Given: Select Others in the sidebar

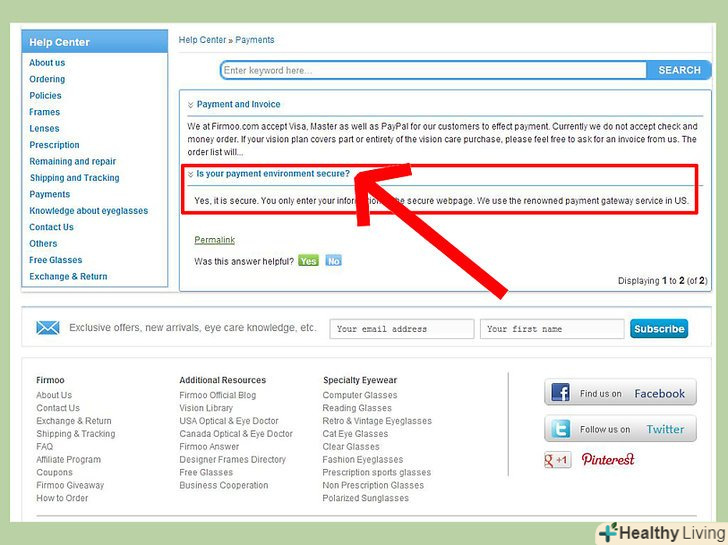Looking at the screenshot, I should [43, 244].
